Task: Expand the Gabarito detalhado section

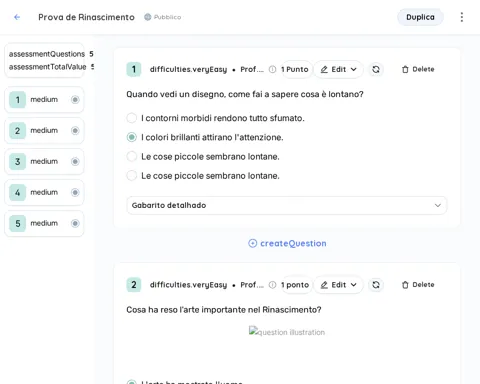Action: 287,205
